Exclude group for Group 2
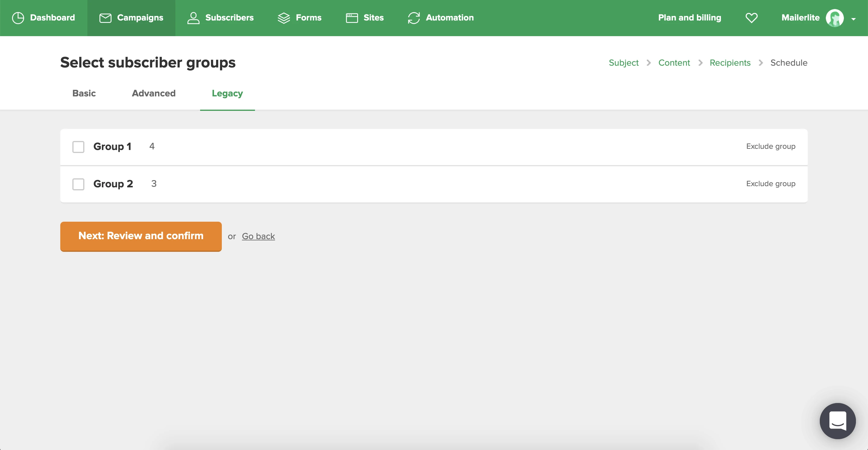 point(770,184)
